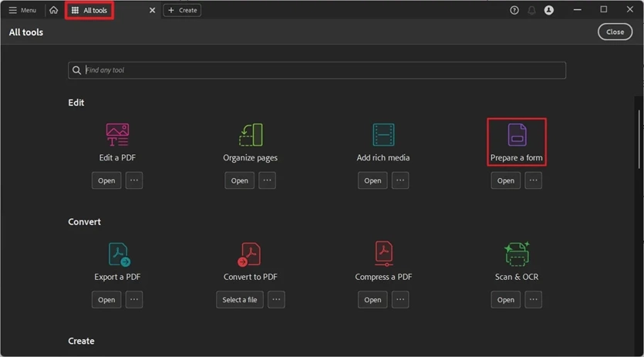Screen dimensions: 644x357
Task: Open the hamburger Menu
Action: click(x=22, y=10)
